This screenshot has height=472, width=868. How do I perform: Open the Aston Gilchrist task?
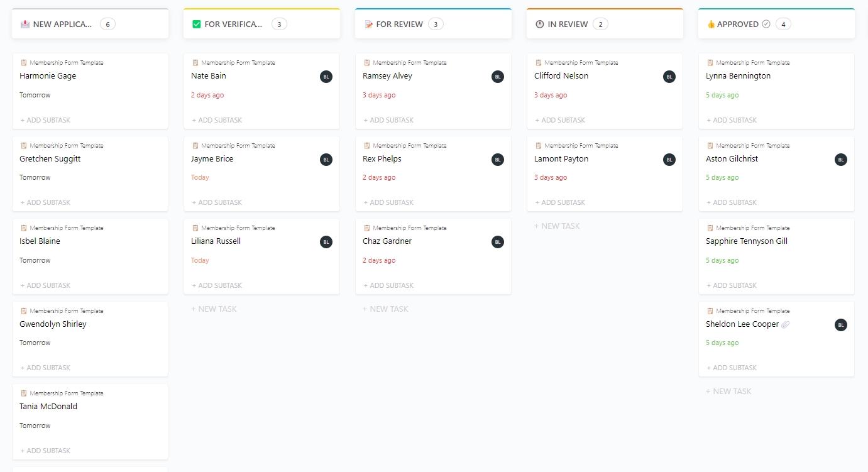732,159
